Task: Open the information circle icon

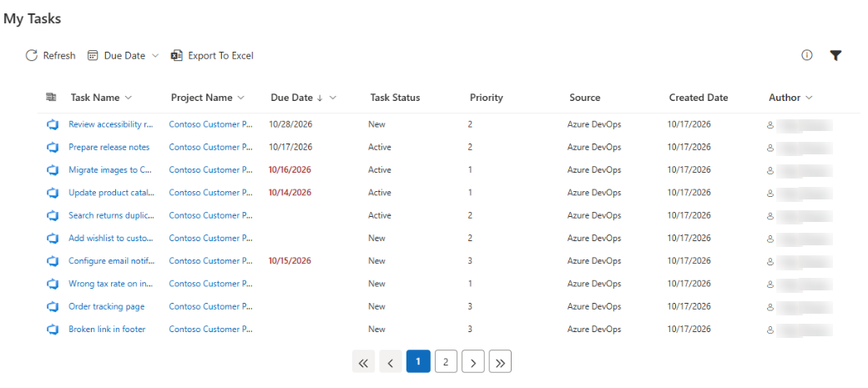Action: click(x=806, y=55)
